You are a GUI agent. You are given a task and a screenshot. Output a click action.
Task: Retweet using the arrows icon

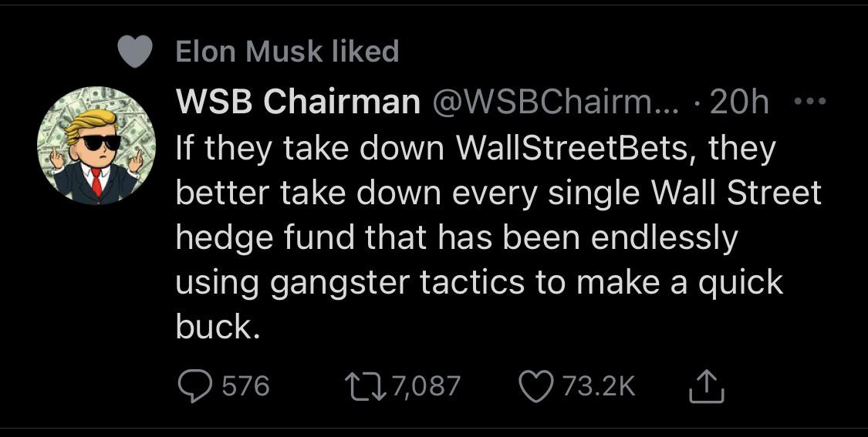(x=365, y=386)
